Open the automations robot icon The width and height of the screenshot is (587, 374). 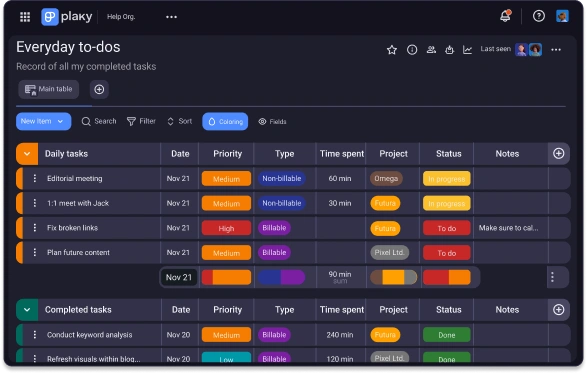[450, 49]
